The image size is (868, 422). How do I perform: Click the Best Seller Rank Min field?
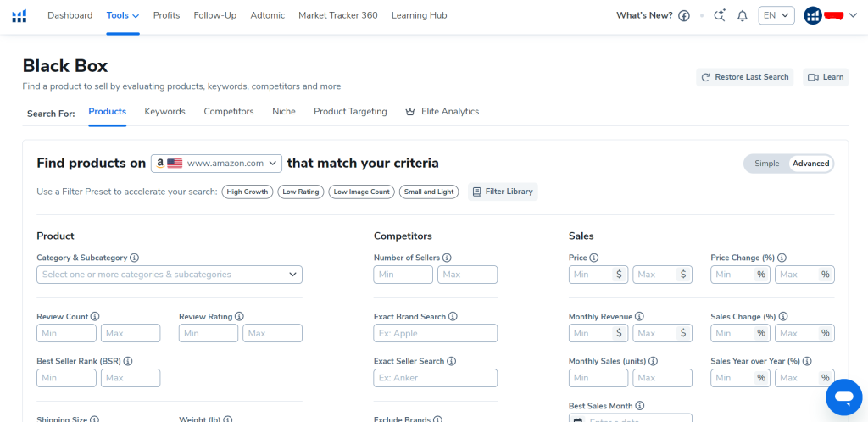[66, 378]
